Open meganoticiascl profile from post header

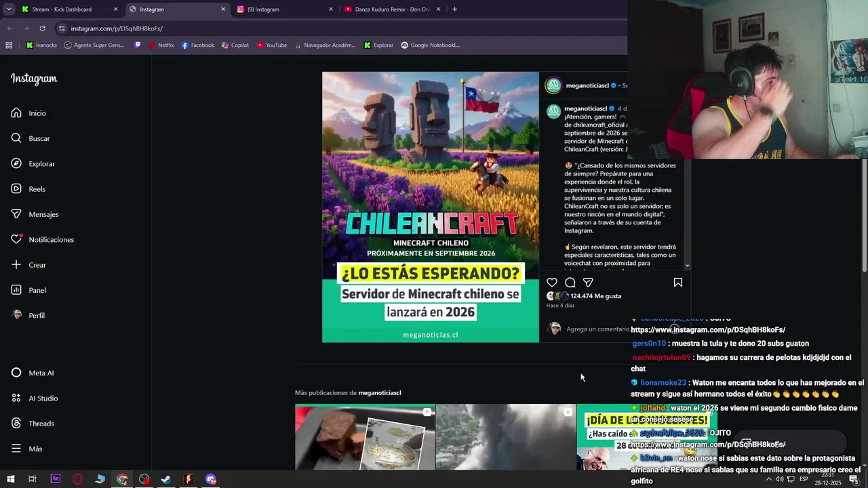coord(587,86)
